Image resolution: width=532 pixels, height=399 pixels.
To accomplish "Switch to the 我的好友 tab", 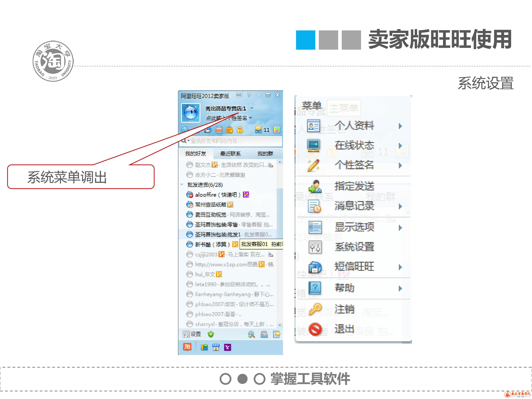I will tap(196, 154).
